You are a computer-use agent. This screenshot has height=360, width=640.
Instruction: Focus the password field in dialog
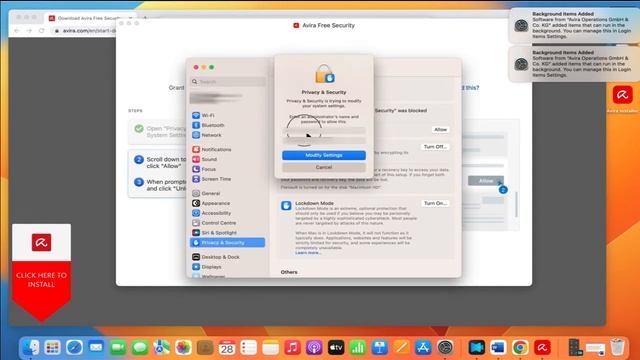324,140
